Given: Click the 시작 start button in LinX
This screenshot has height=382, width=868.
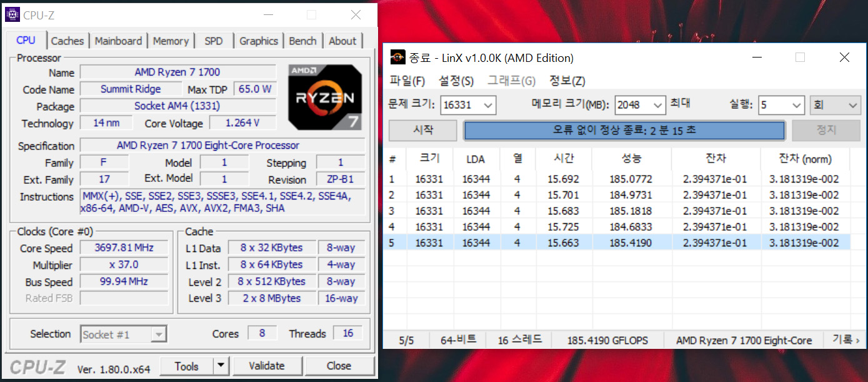Looking at the screenshot, I should 423,131.
